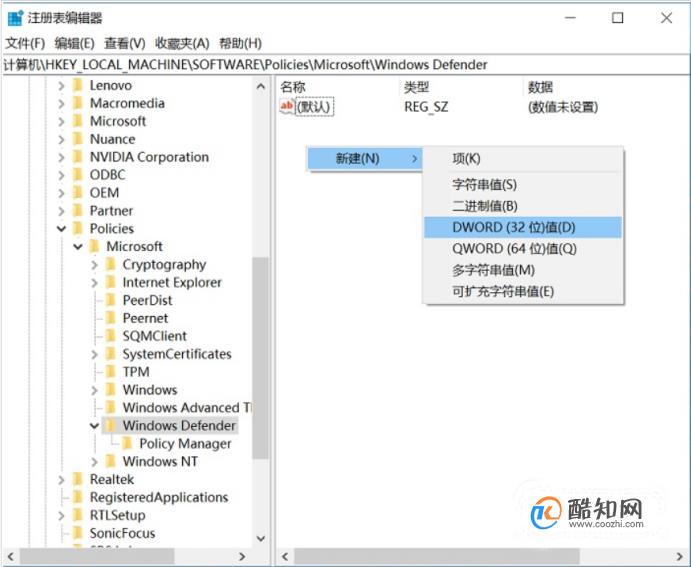Viewport: 691px width, 567px height.
Task: Click the Cryptography folder icon
Action: click(x=111, y=264)
